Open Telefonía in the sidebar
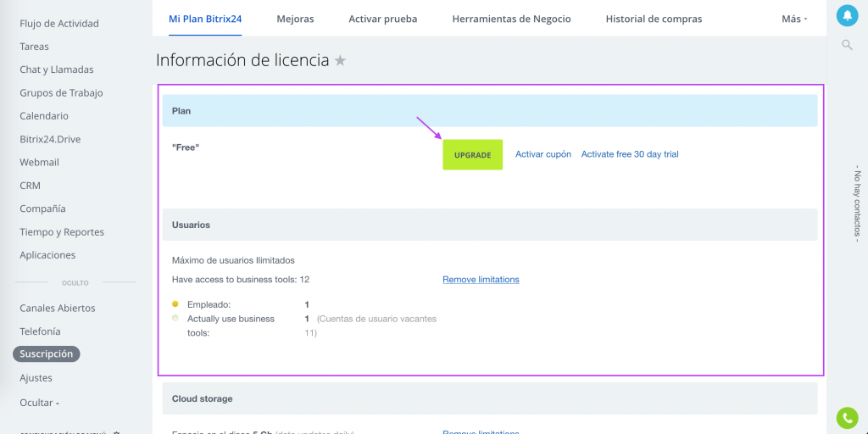 [x=41, y=331]
